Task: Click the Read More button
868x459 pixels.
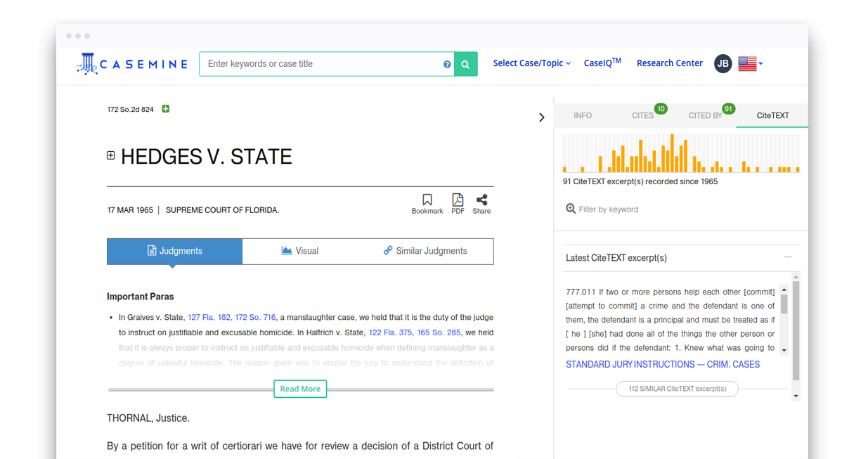Action: [x=300, y=389]
